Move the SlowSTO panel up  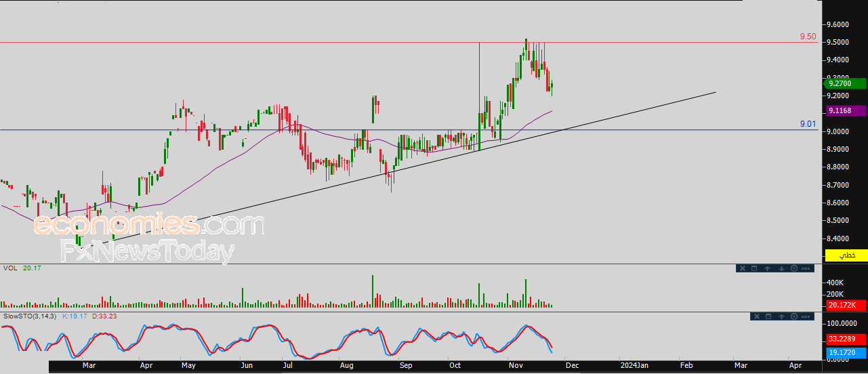coord(781,316)
